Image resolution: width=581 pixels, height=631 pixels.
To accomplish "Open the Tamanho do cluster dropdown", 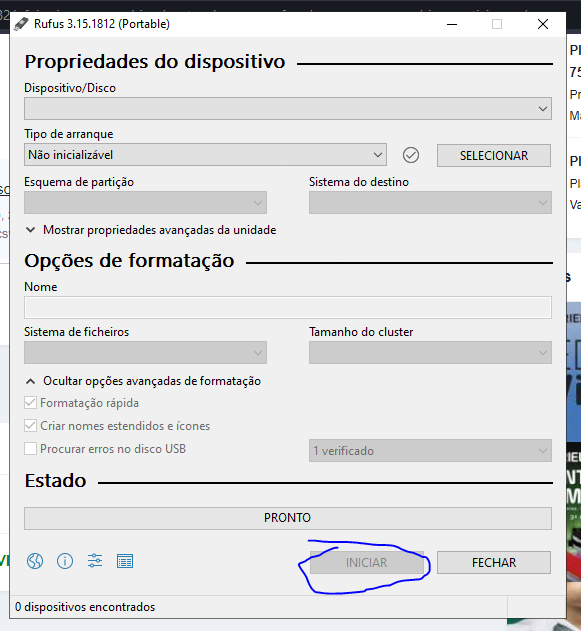I will coord(430,353).
